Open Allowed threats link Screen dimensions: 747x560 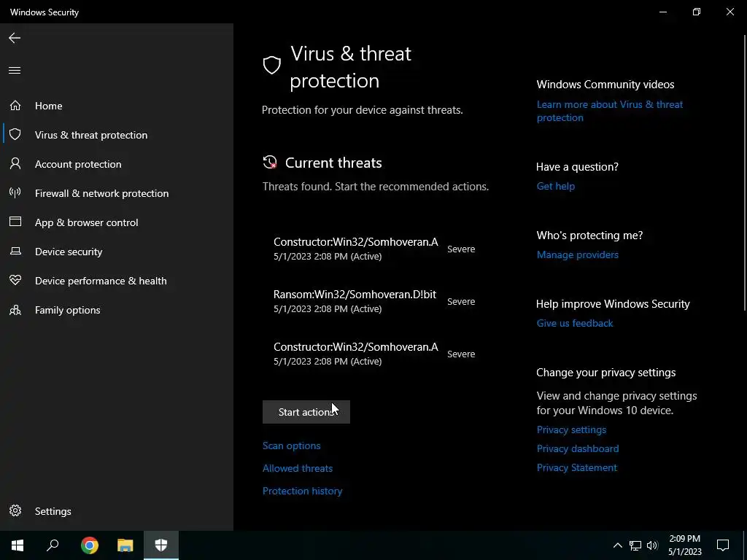point(298,468)
